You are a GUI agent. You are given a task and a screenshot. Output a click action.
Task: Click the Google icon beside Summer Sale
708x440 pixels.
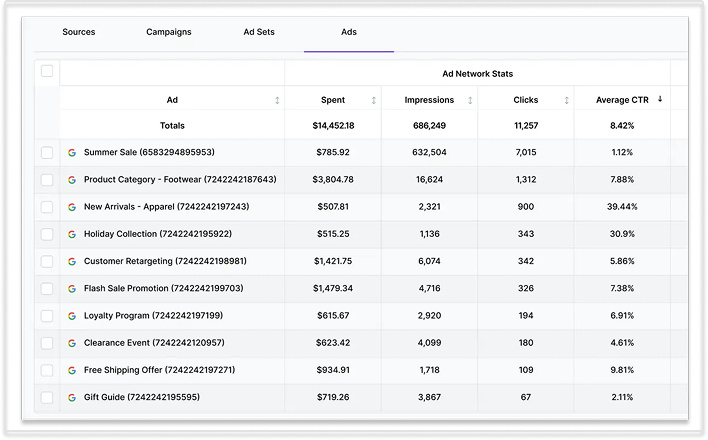(x=72, y=153)
